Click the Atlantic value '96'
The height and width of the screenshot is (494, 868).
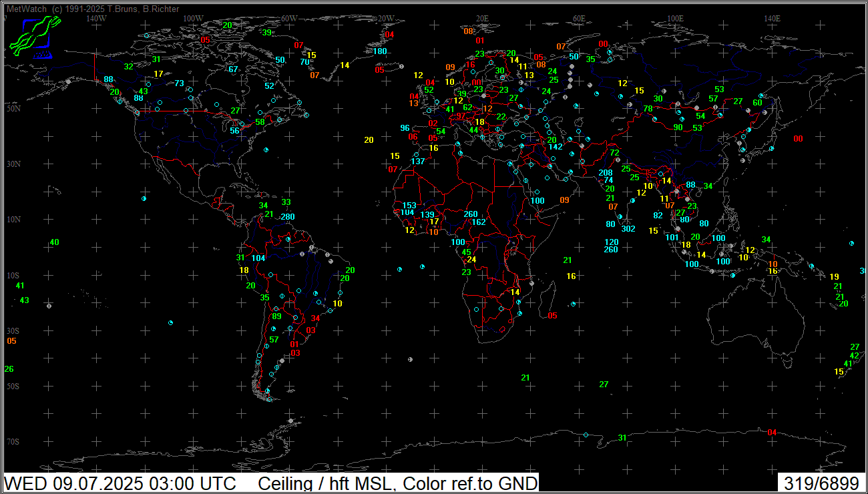(x=405, y=128)
